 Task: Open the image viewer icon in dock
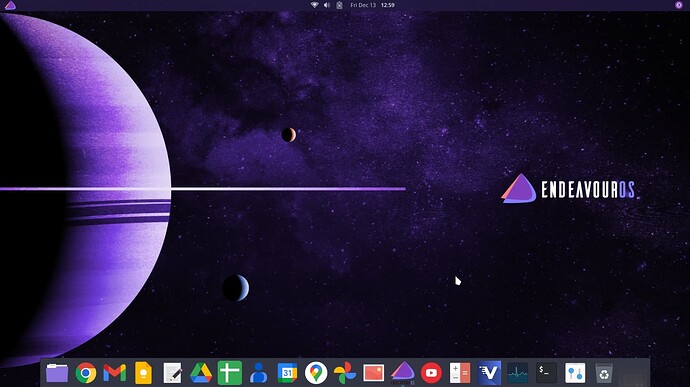(374, 373)
